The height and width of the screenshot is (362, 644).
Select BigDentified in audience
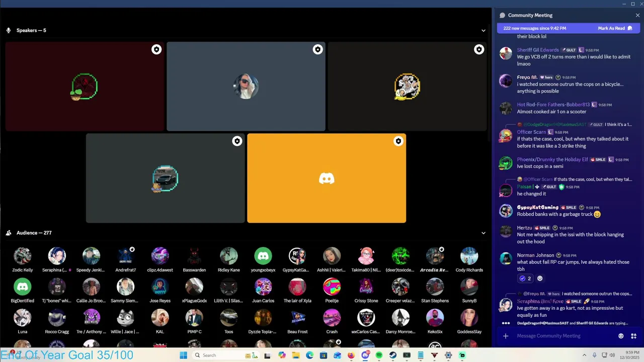tap(22, 287)
